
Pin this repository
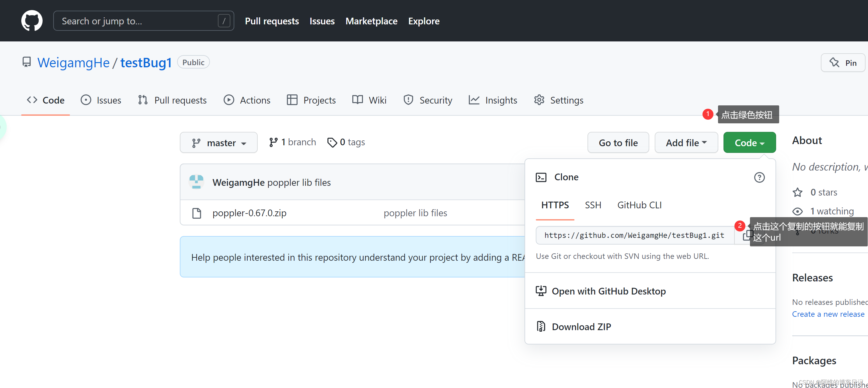coord(843,63)
